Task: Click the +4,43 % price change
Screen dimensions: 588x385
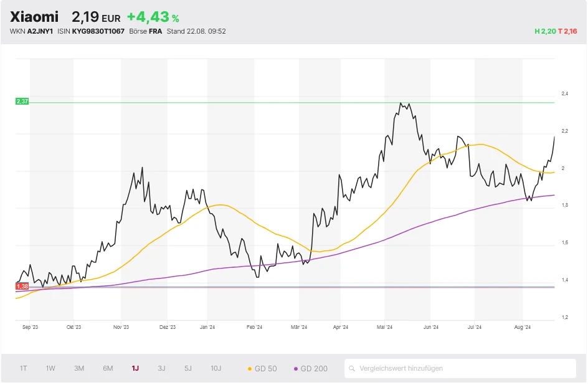Action: tap(153, 17)
